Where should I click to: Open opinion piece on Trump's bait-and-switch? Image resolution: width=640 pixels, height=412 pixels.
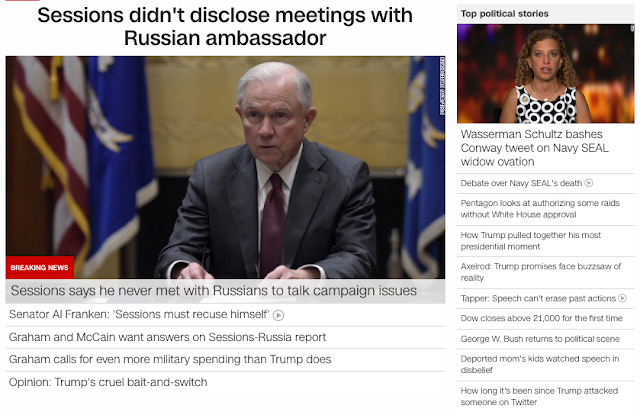[108, 382]
